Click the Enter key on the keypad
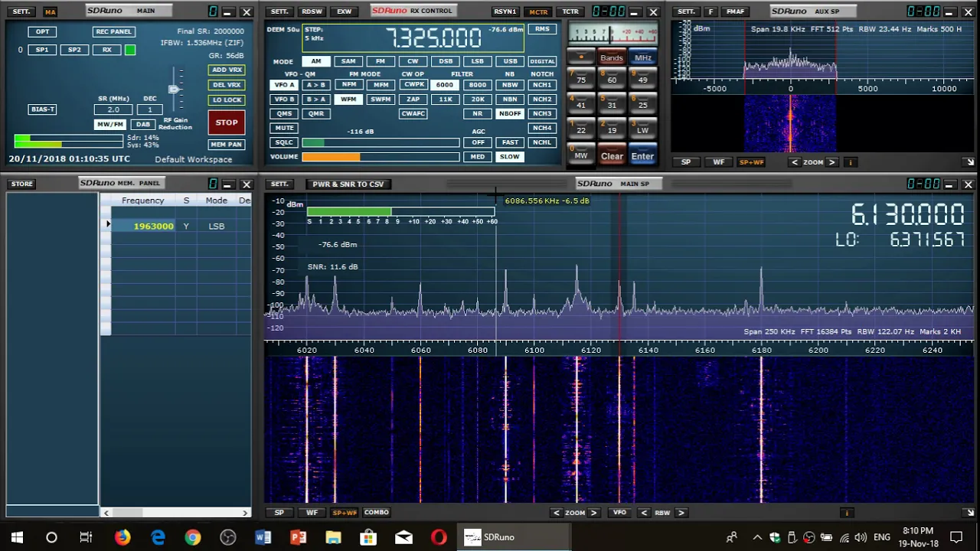Viewport: 980px width, 551px height. 642,156
